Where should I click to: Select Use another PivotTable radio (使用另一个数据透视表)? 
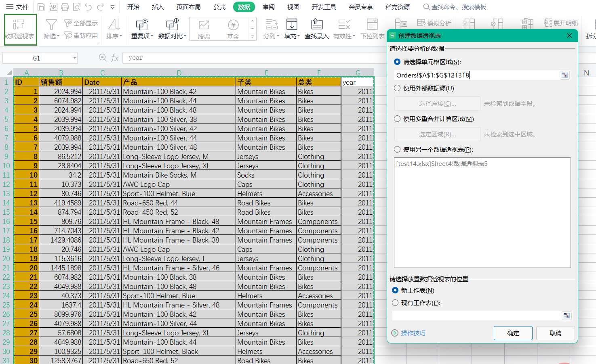[x=397, y=149]
